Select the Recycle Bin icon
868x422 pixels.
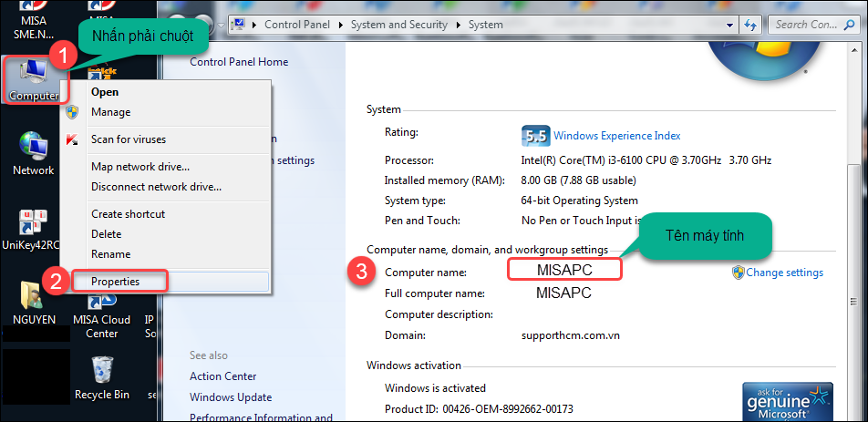click(x=102, y=377)
